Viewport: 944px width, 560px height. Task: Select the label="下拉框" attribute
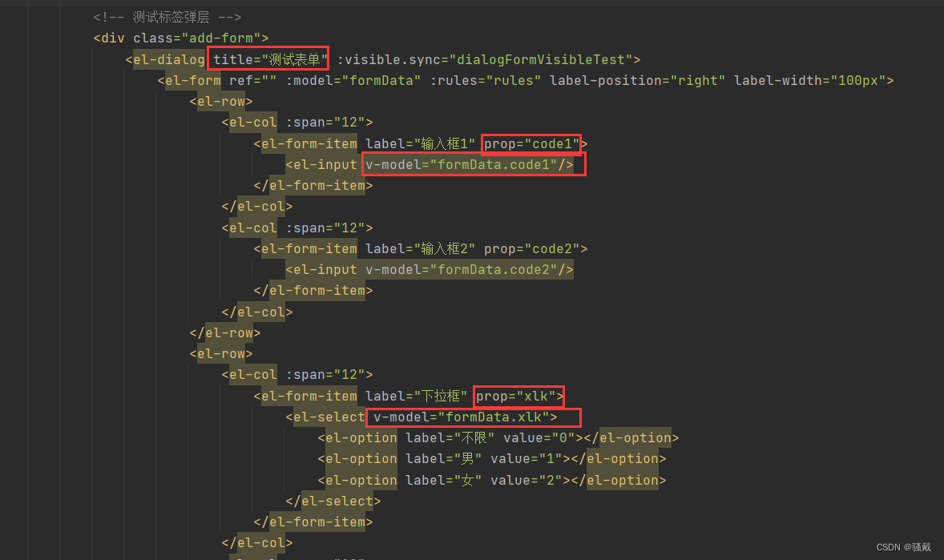click(x=417, y=396)
